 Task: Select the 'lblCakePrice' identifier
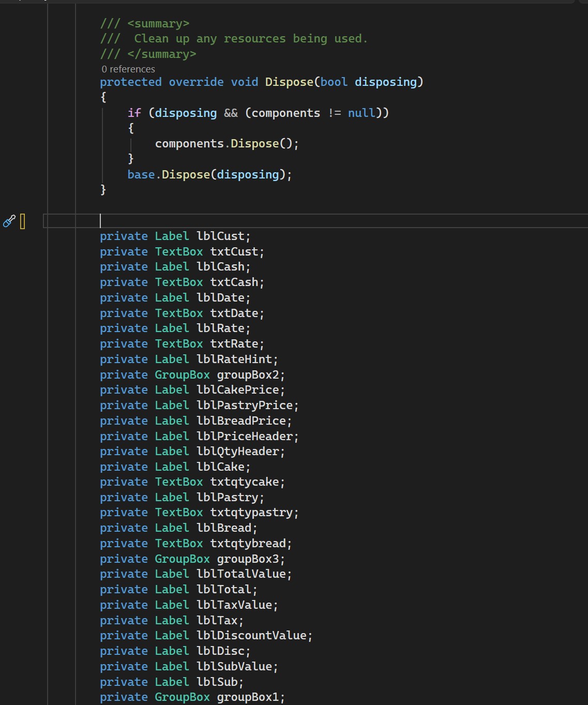pos(240,389)
